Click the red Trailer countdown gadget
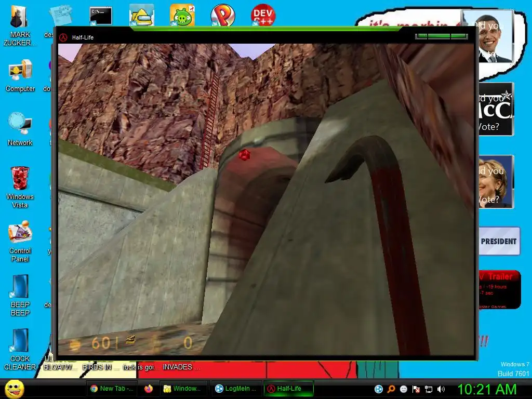The image size is (532, 399). tap(499, 289)
